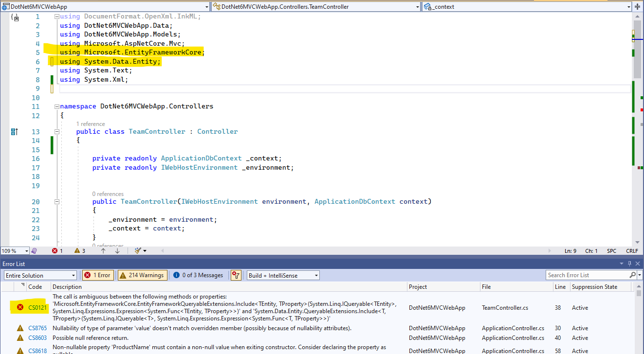Click the CRLF line-ending indicator
The height and width of the screenshot is (354, 644).
tap(631, 250)
